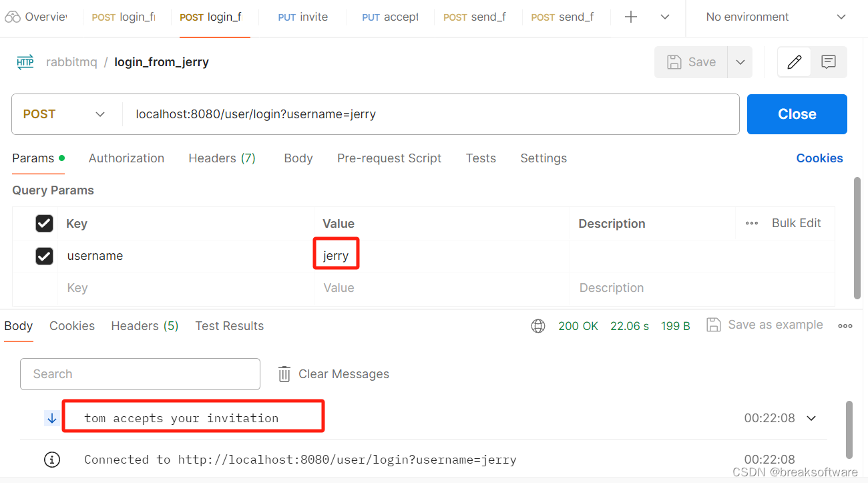Open the Tests tab
868x483 pixels.
click(481, 158)
